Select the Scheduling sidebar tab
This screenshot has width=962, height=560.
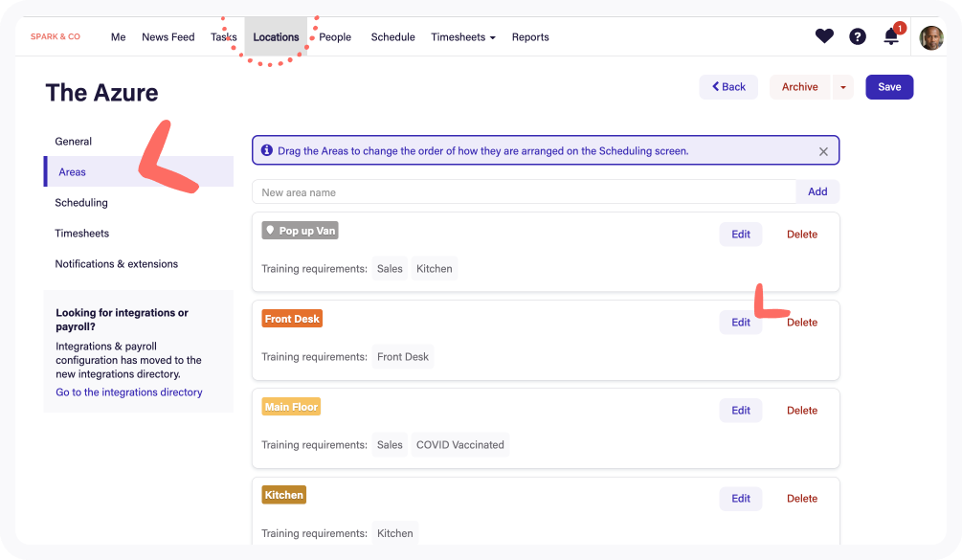pyautogui.click(x=81, y=202)
